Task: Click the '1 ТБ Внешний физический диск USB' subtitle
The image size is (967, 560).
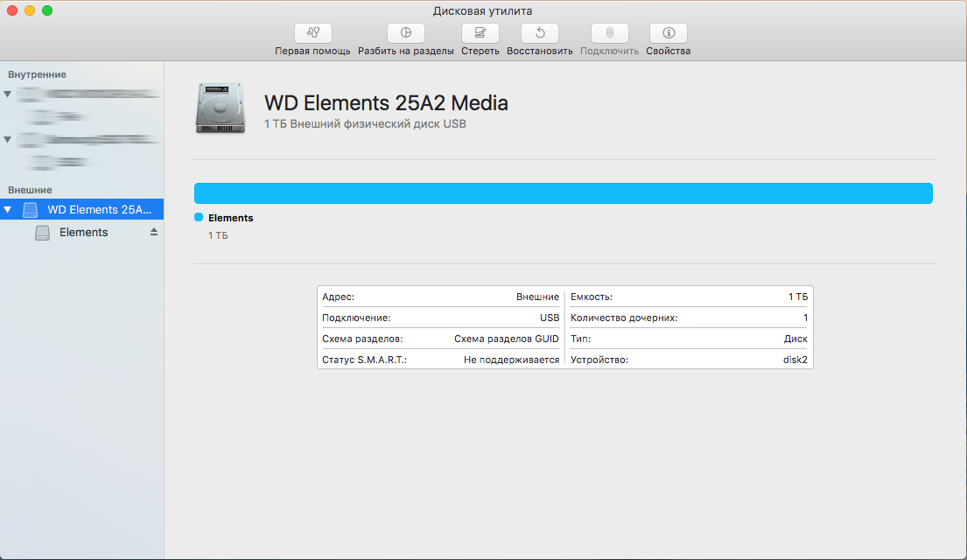Action: tap(365, 124)
